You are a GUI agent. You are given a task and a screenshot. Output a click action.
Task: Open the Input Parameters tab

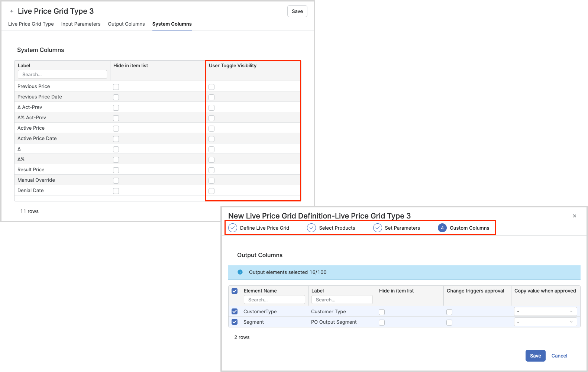[x=81, y=24]
